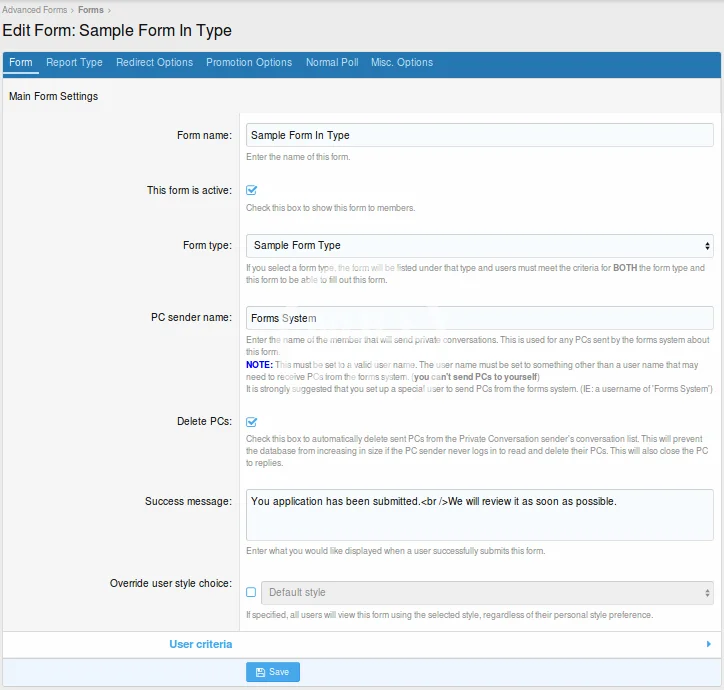
Task: Open the Form type dropdown
Action: (x=479, y=245)
